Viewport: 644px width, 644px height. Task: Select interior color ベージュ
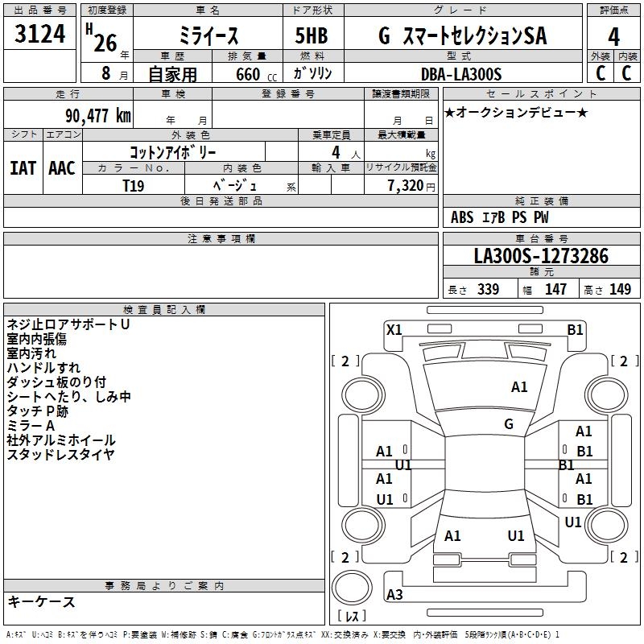(x=235, y=186)
